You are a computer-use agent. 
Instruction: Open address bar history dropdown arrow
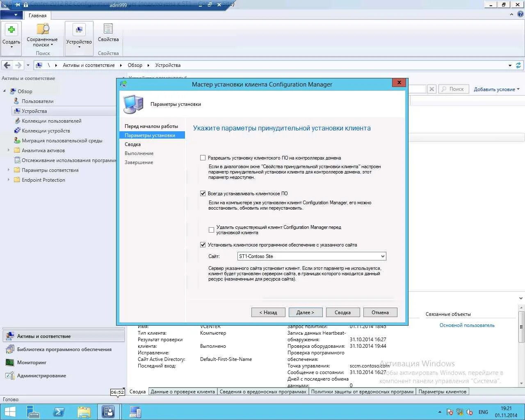point(510,66)
